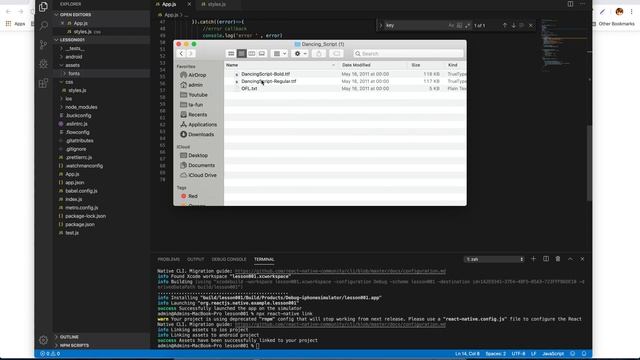Image resolution: width=640 pixels, height=360 pixels.
Task: Switch to the styles.js editor tab
Action: (x=216, y=4)
